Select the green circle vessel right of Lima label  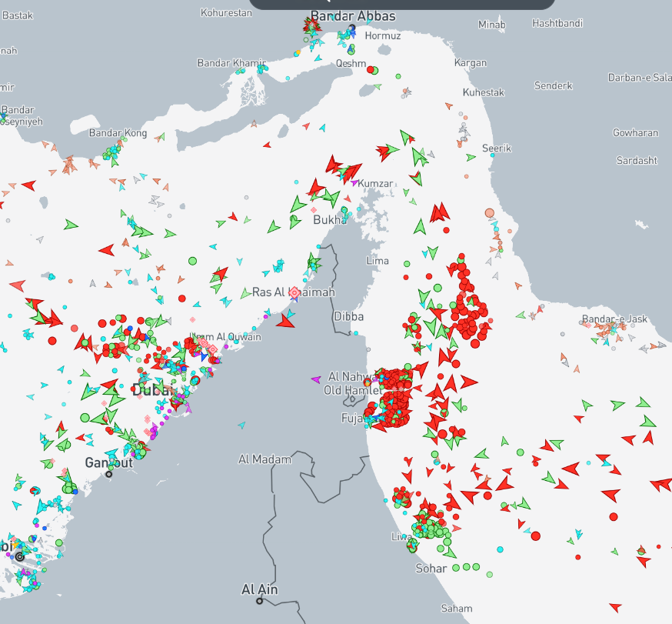coord(407,264)
